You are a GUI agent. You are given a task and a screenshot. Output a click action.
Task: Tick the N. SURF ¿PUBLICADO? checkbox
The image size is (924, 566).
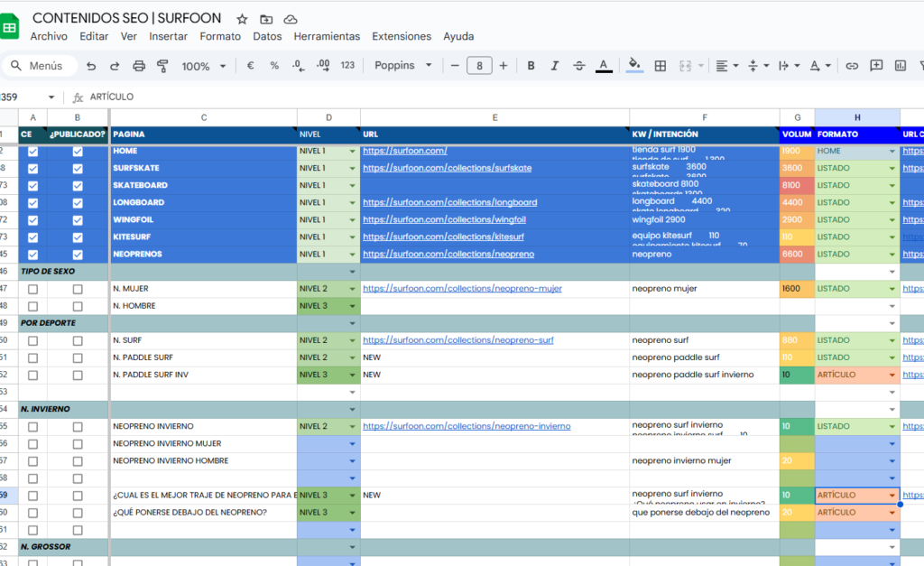(78, 340)
